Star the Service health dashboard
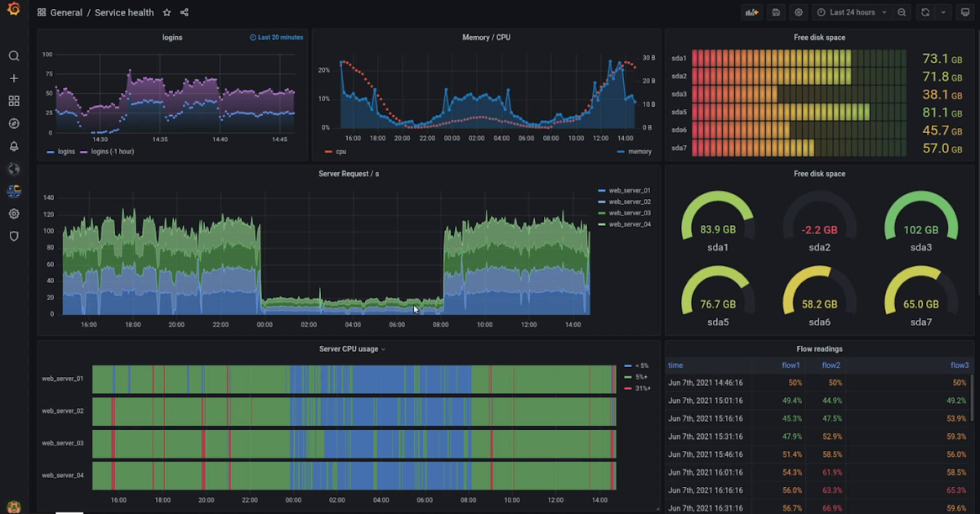Screen dimensions: 980x514 pos(167,12)
